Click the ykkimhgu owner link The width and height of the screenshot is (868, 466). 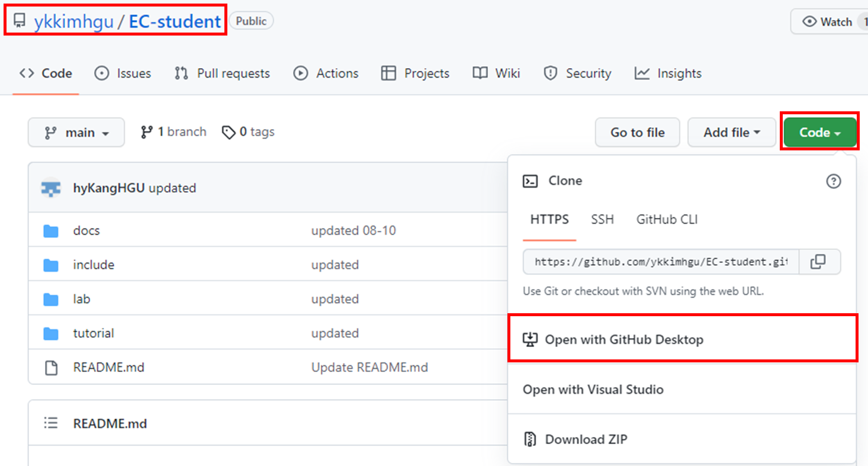(x=73, y=22)
